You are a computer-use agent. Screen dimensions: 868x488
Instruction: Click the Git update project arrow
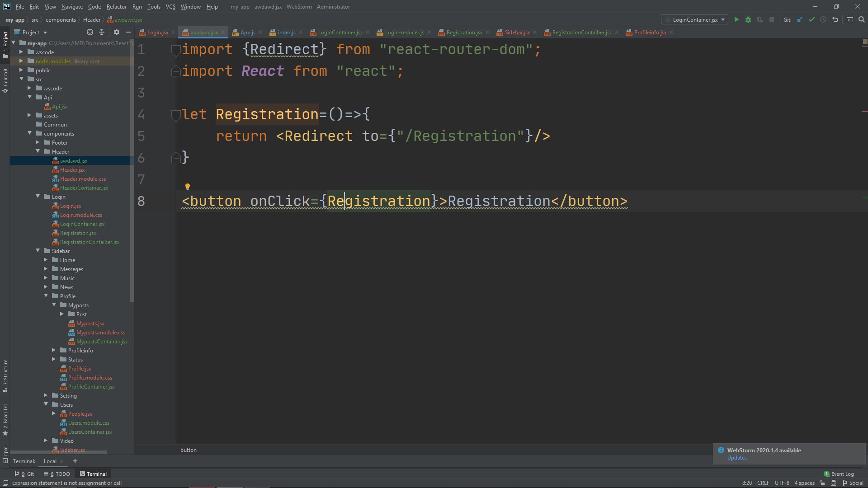point(800,19)
